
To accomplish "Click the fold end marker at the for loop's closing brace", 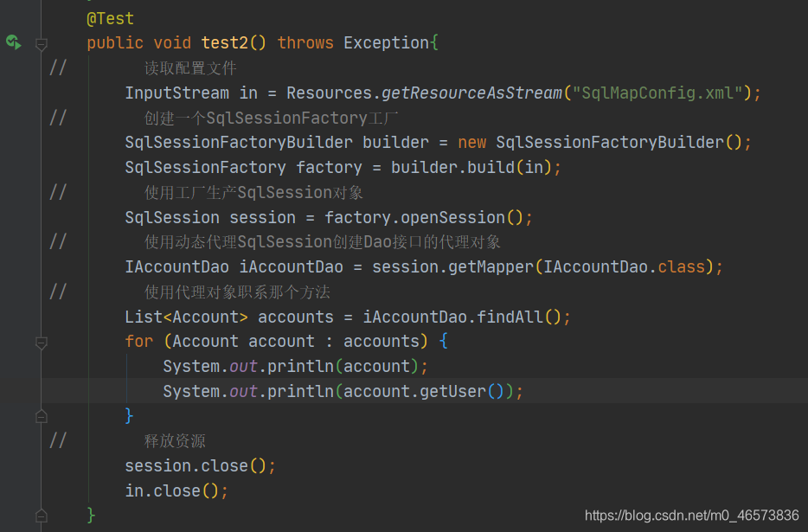I will pos(42,416).
